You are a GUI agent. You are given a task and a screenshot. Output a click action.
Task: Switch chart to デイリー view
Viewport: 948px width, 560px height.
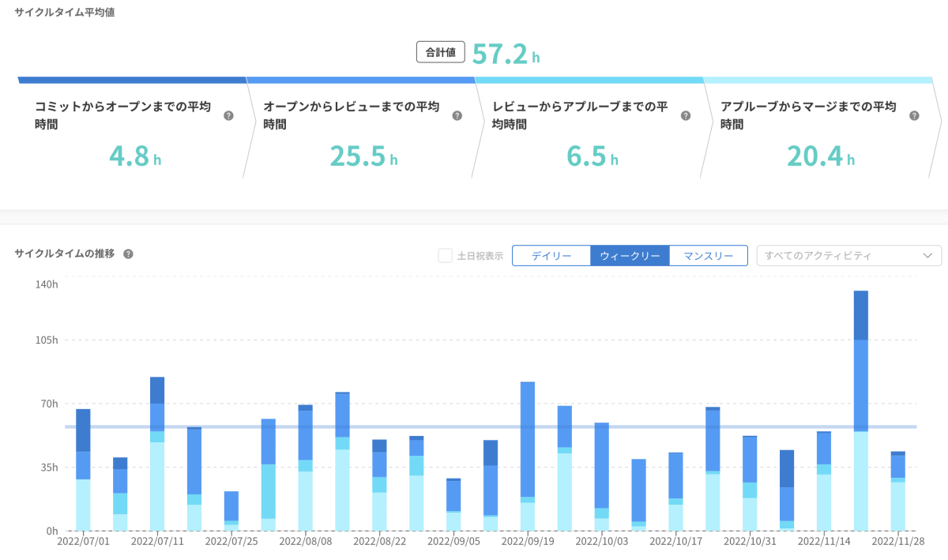[551, 256]
